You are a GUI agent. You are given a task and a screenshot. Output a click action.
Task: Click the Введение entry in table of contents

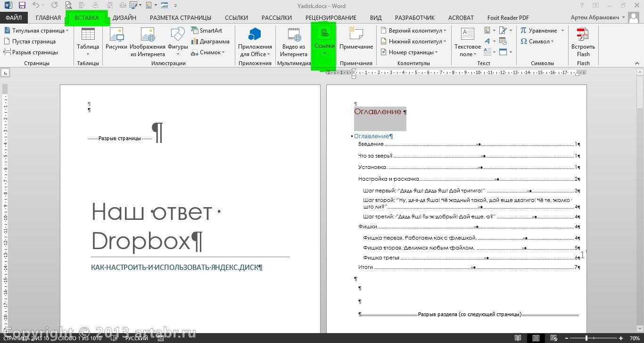click(x=469, y=144)
